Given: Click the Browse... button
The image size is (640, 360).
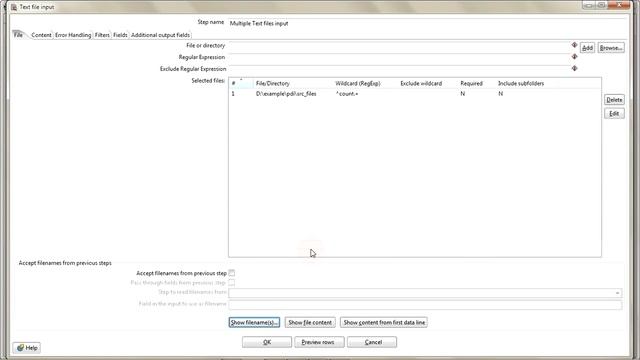Looking at the screenshot, I should [x=611, y=48].
